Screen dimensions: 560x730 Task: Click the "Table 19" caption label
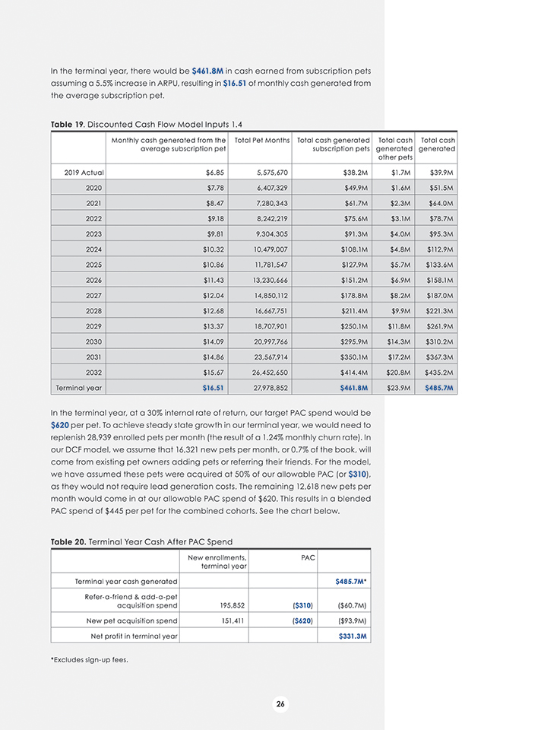(67, 124)
